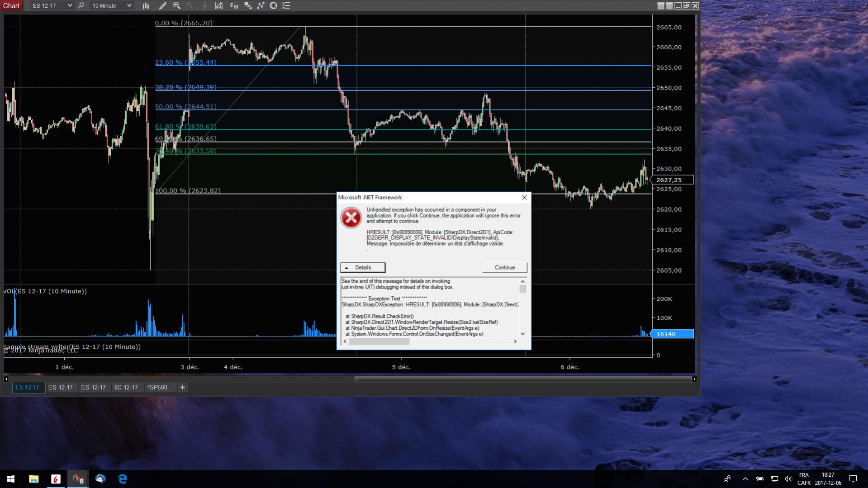
Task: Click scroll-right arrow in exception details box
Action: [x=515, y=341]
